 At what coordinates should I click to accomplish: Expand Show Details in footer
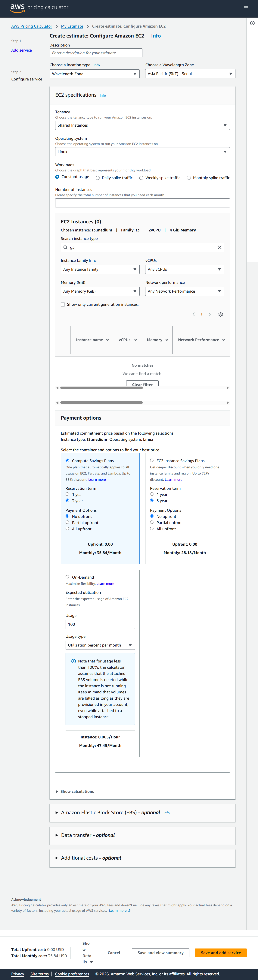click(87, 953)
